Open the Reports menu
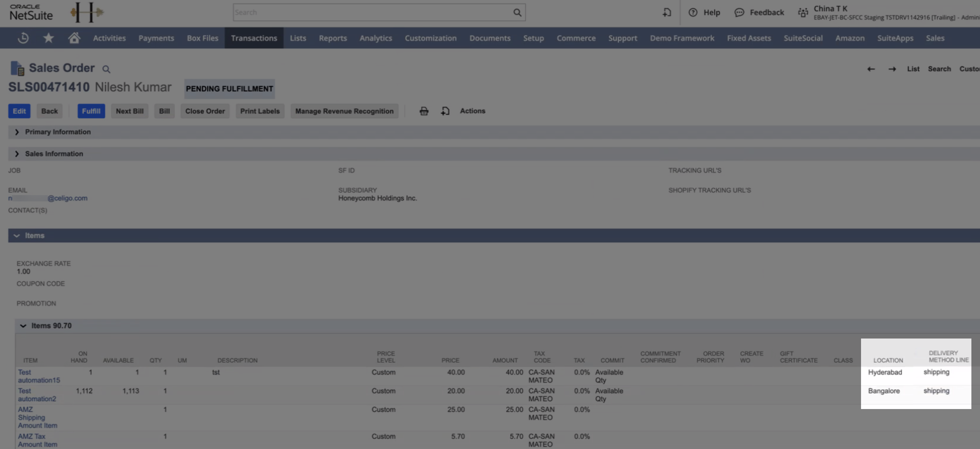This screenshot has width=980, height=449. (x=333, y=38)
